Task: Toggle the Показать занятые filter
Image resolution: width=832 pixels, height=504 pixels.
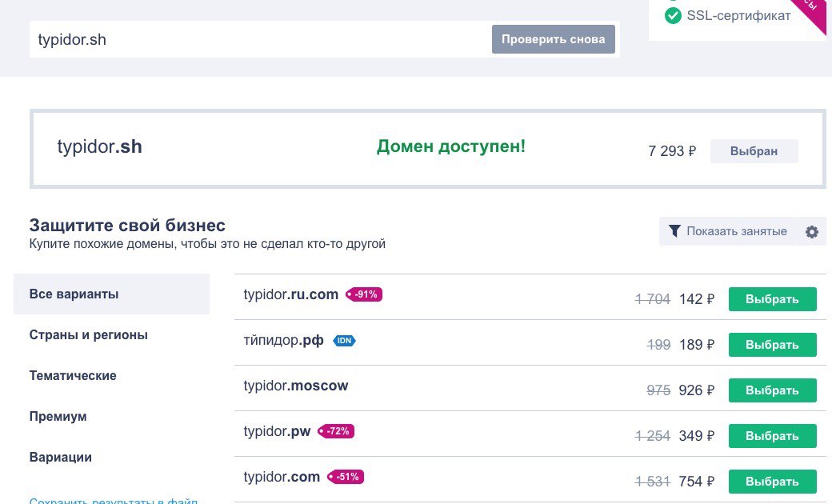Action: tap(727, 232)
